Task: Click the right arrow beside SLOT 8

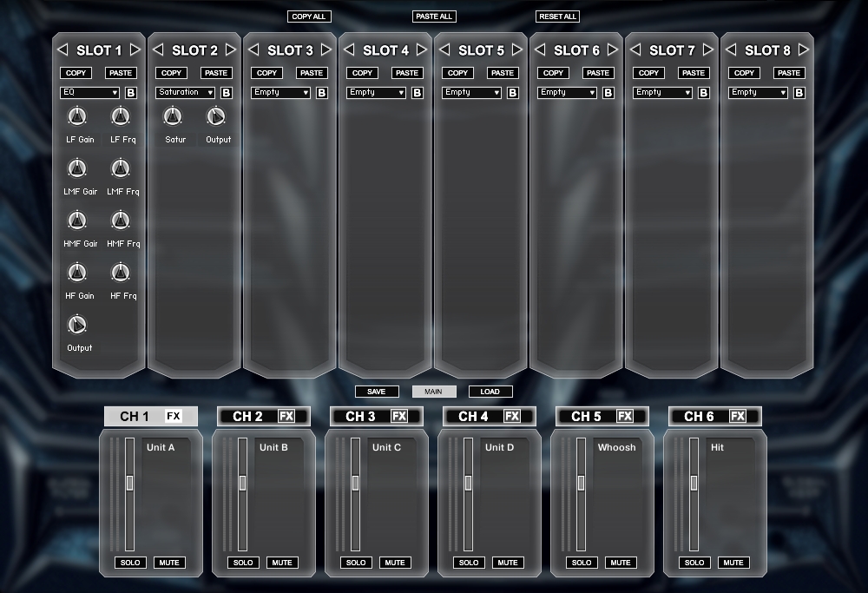Action: click(x=804, y=50)
